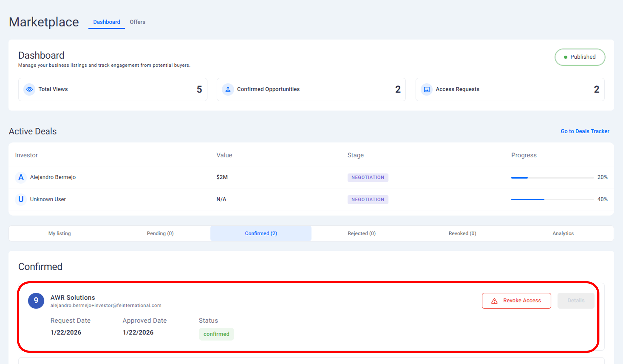Click the 40% progress bar for Unknown User
The height and width of the screenshot is (364, 623).
tap(552, 200)
